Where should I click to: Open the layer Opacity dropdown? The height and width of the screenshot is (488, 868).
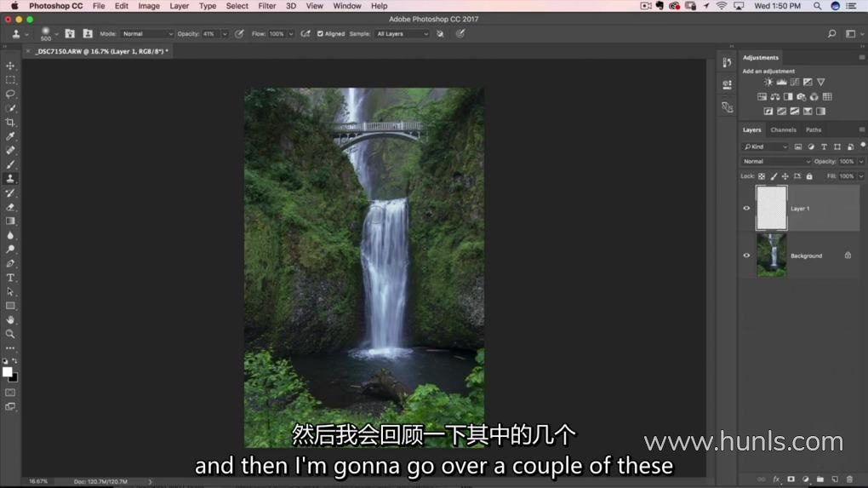point(861,162)
